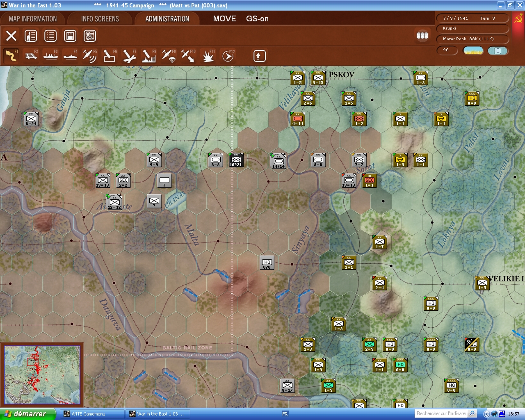This screenshot has width=525, height=420.
Task: Select the red 1=2 Soviet counter
Action: (x=359, y=119)
